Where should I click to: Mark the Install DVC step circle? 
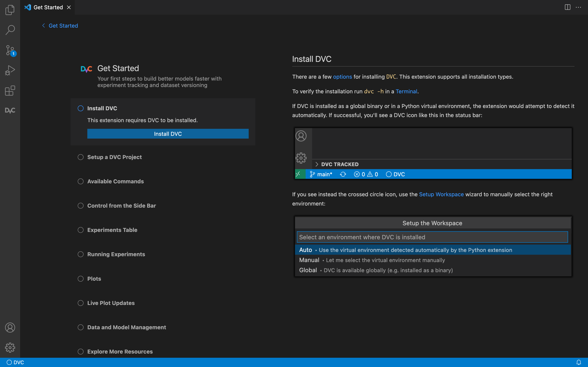[x=80, y=108]
